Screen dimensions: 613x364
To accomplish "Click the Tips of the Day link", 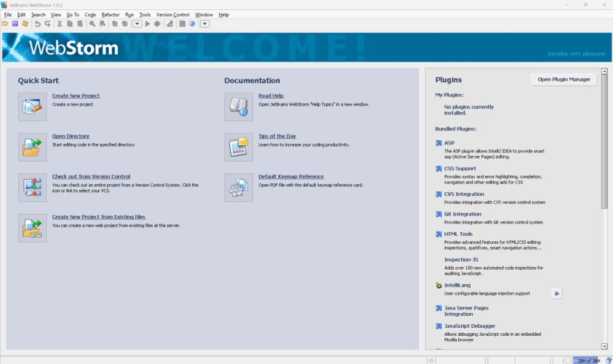I will coord(277,136).
